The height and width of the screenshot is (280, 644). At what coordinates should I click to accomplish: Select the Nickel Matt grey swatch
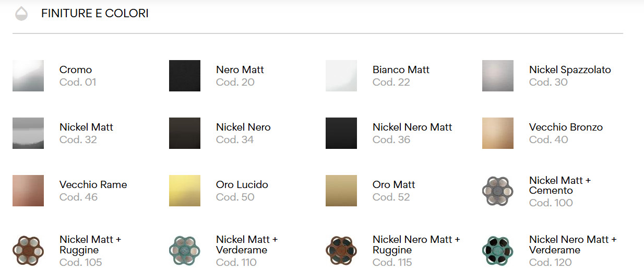click(x=28, y=133)
